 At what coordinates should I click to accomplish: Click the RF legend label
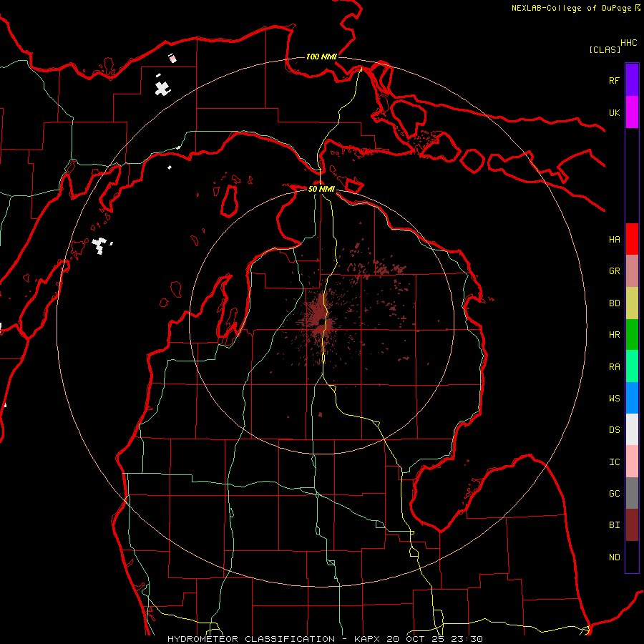tap(614, 80)
